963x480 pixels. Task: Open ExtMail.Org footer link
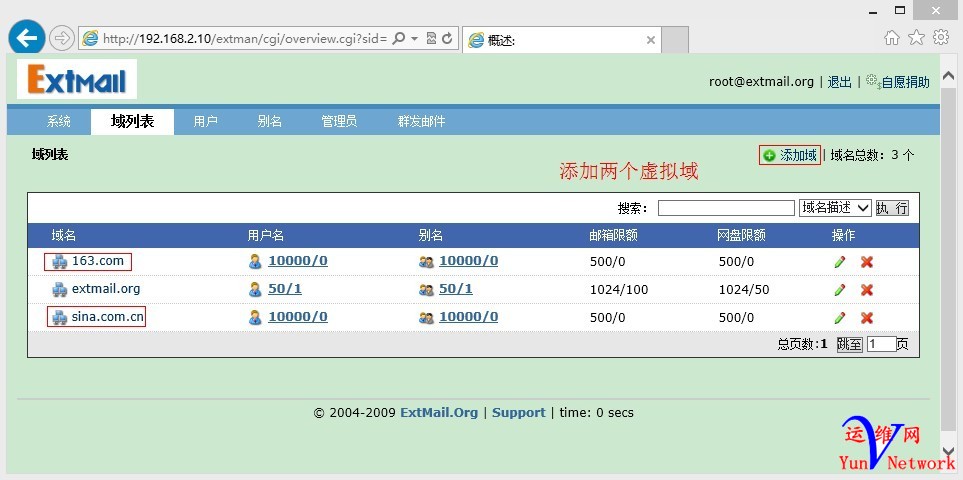tap(439, 412)
